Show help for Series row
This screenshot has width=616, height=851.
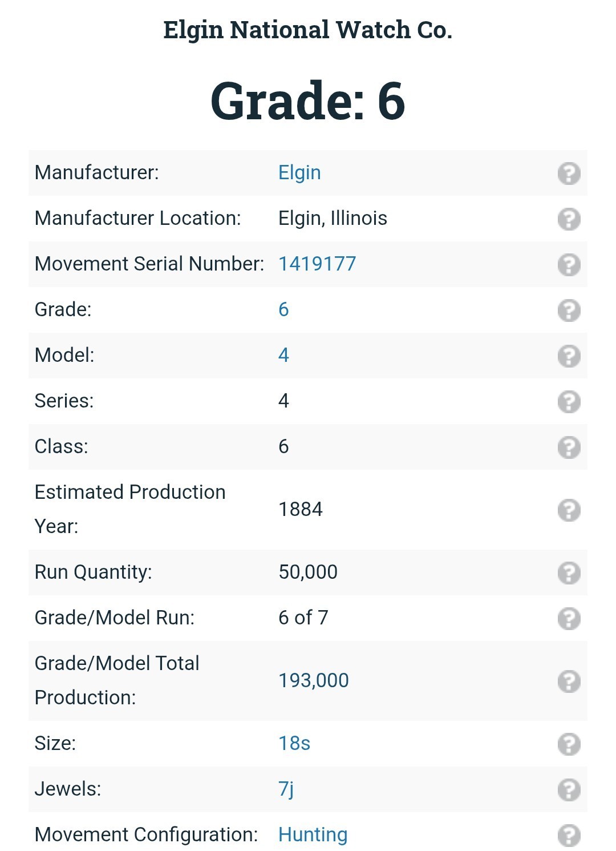[x=569, y=401]
